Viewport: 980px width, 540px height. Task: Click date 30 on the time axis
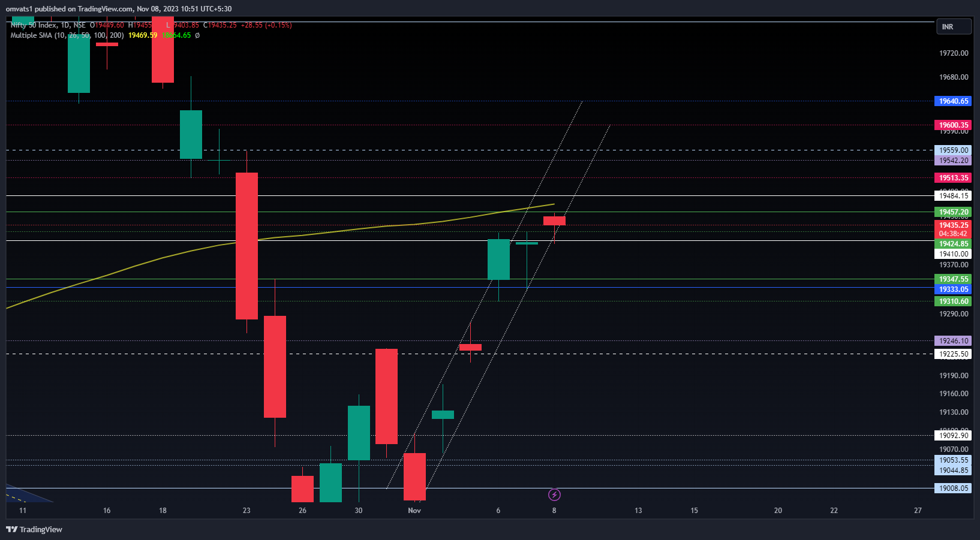point(359,511)
